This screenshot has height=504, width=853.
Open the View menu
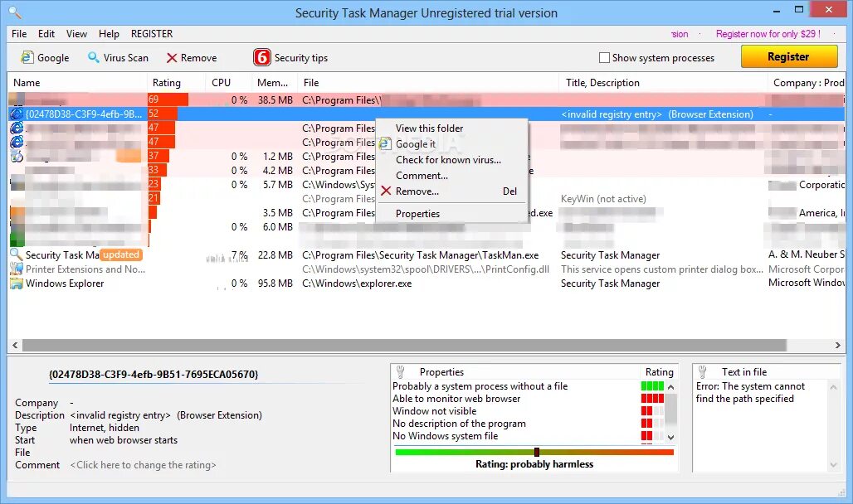click(x=76, y=34)
